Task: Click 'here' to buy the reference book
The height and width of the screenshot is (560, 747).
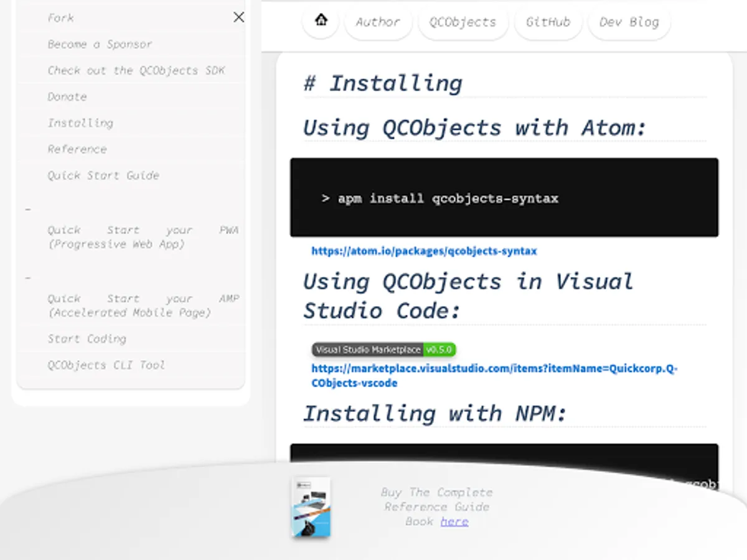Action: [454, 521]
